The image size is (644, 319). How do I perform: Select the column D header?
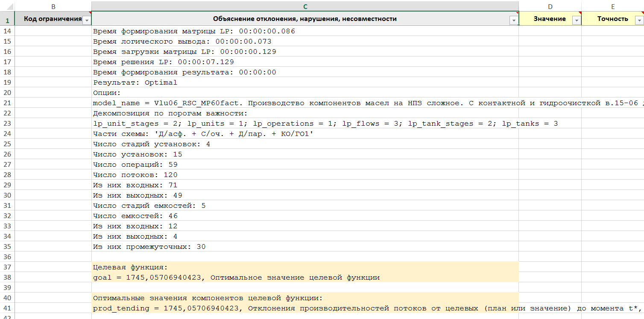pos(550,6)
